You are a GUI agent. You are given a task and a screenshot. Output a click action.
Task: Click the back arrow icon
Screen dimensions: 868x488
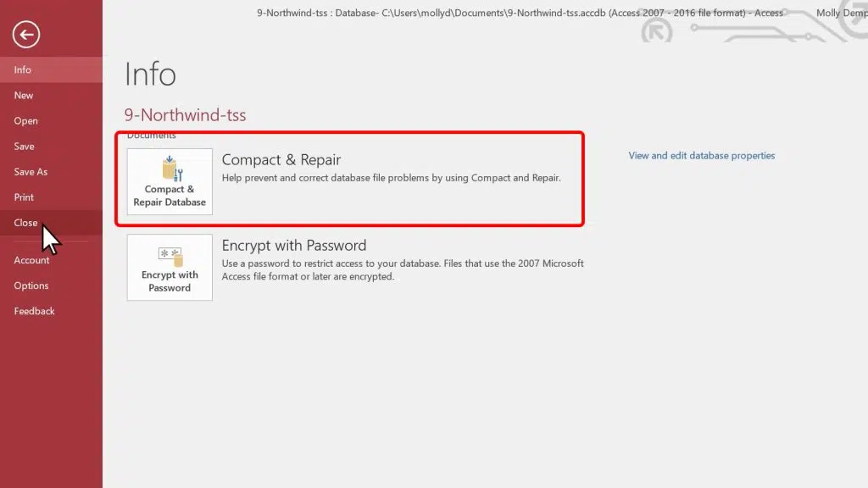(25, 35)
